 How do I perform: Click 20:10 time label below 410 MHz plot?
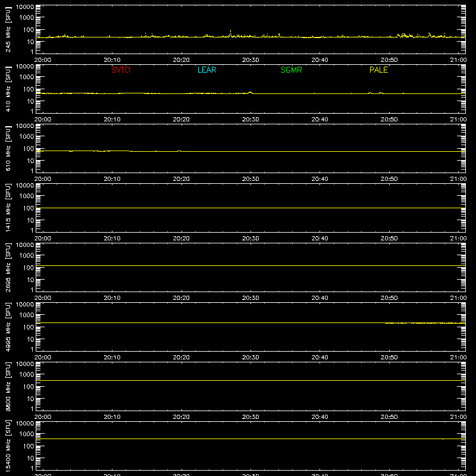pos(112,120)
